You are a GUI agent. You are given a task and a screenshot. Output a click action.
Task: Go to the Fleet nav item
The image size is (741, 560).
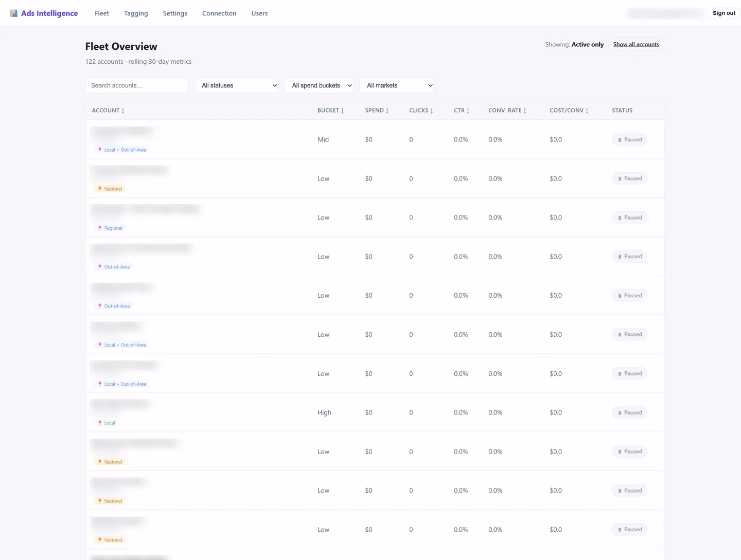102,13
